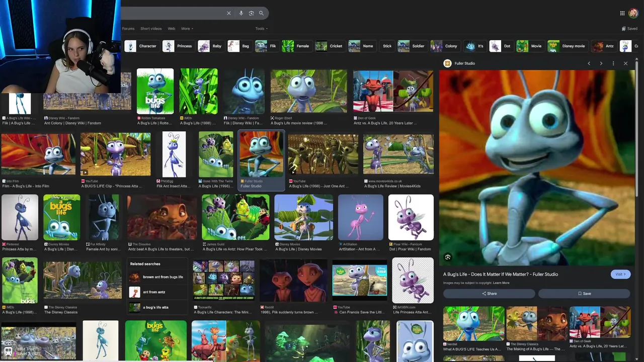Select the Stick filter chip
The height and width of the screenshot is (362, 644).
tap(386, 46)
